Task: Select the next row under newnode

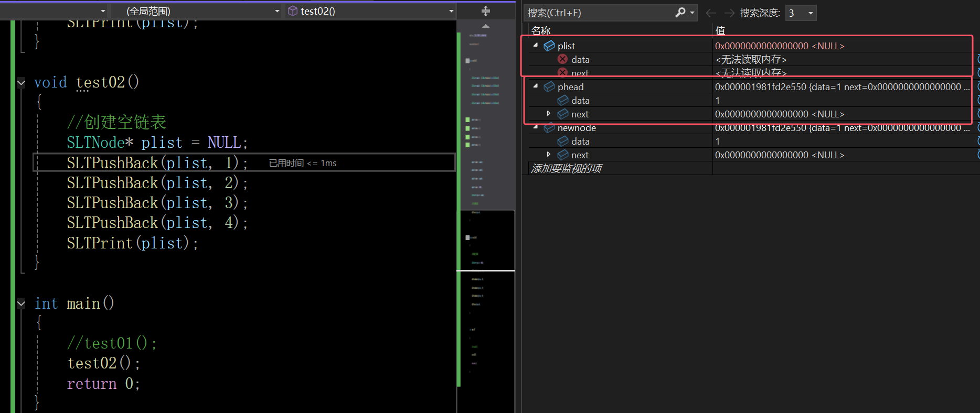Action: (x=751, y=155)
